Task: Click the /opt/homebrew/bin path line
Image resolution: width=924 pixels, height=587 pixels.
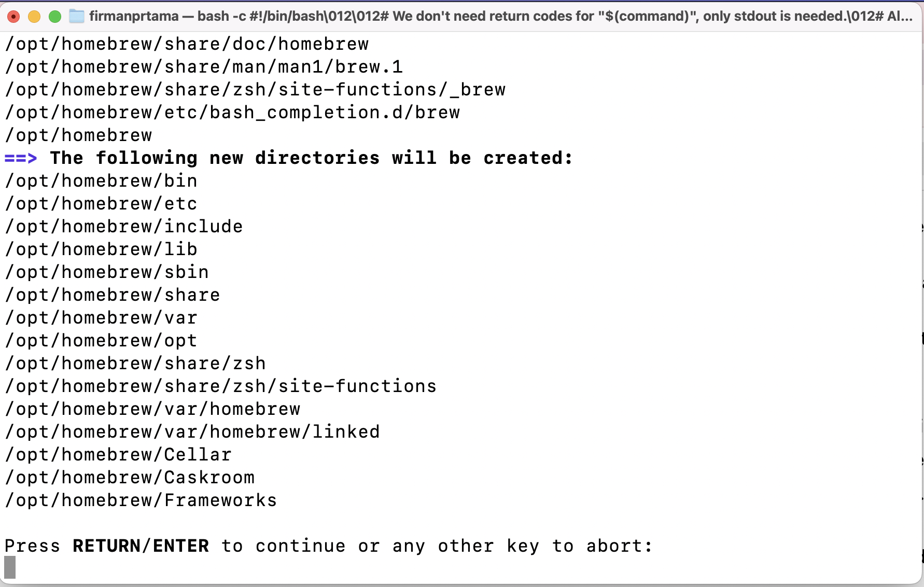Action: pos(101,181)
